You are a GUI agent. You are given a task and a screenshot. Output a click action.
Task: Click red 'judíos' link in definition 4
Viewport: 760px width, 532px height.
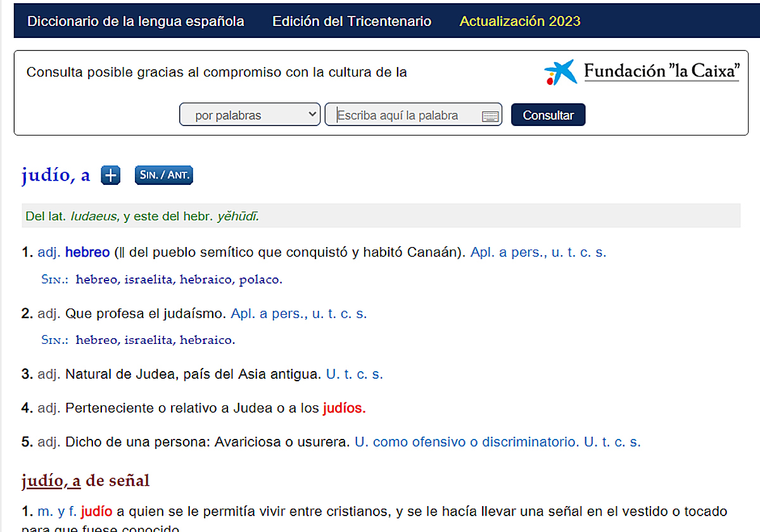pyautogui.click(x=344, y=408)
